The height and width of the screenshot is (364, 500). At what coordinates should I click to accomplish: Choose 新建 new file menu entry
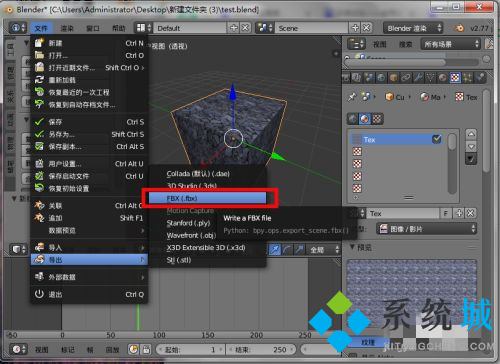(89, 43)
